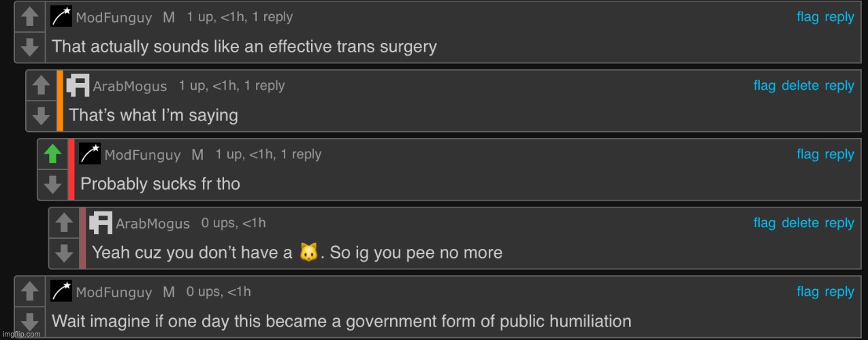Reply to the 'government form of public humiliation' comment
868x340 pixels.
pyautogui.click(x=839, y=292)
